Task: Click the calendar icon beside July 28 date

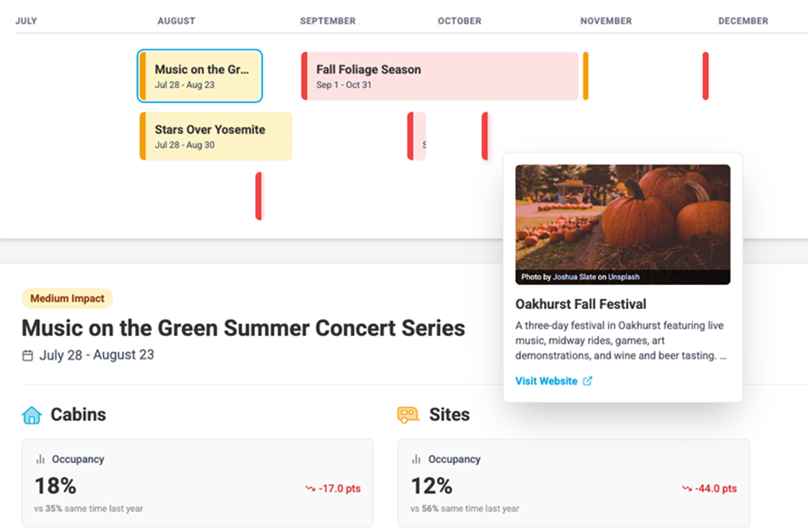Action: [27, 355]
